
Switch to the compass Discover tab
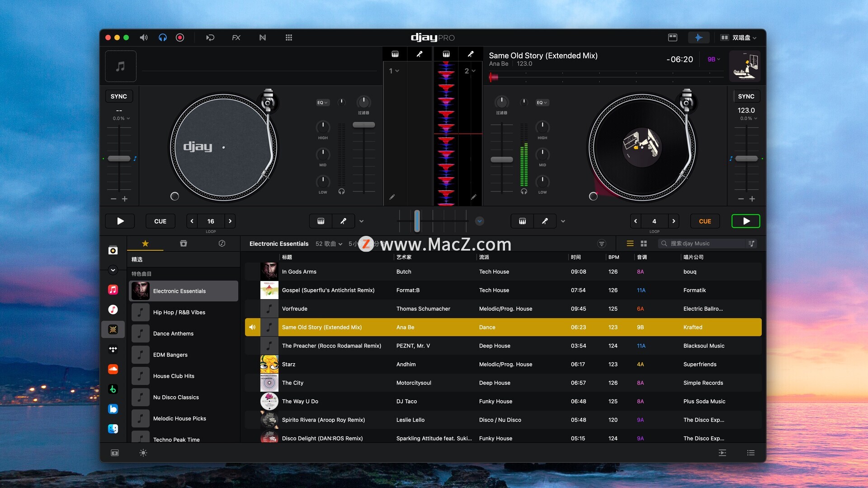point(222,244)
